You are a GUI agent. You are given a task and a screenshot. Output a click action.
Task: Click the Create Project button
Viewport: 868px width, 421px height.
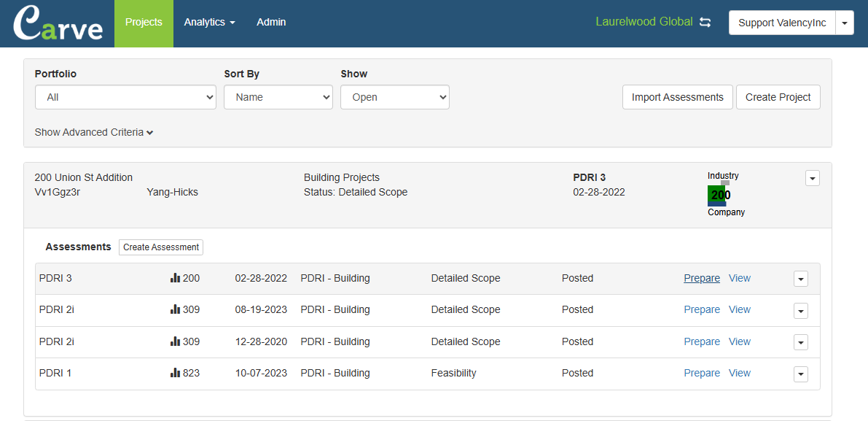point(778,97)
